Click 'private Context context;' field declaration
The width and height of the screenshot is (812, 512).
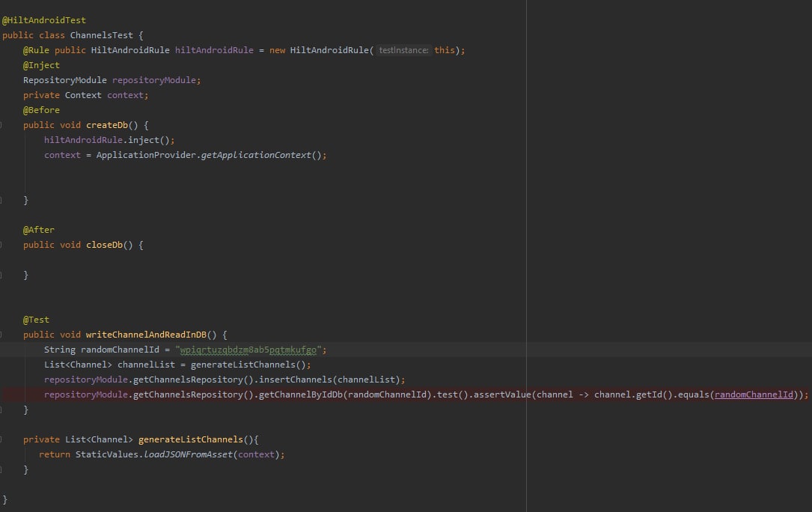(86, 95)
